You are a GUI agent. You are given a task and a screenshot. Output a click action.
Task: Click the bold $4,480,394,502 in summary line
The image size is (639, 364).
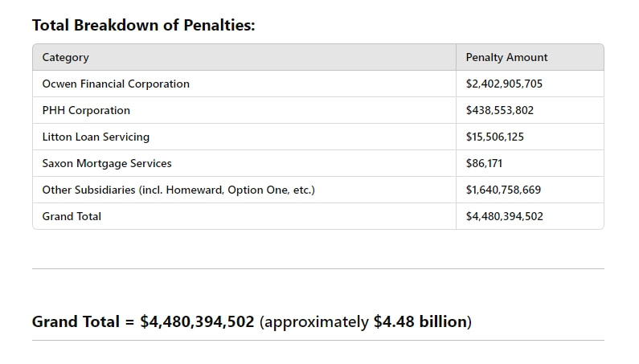coord(197,321)
